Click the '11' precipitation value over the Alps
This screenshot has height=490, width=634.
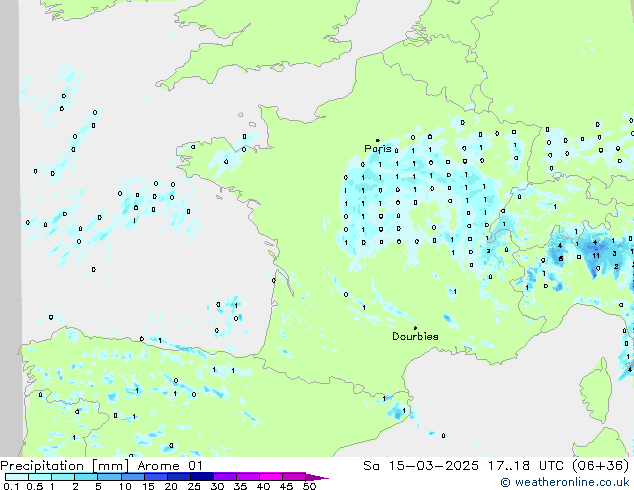[596, 256]
